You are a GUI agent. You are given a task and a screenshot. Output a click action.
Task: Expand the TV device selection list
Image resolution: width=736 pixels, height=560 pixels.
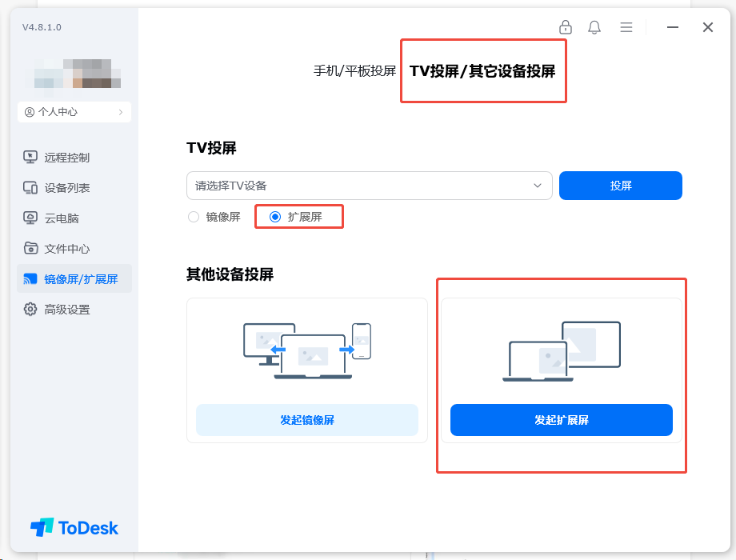pos(538,185)
